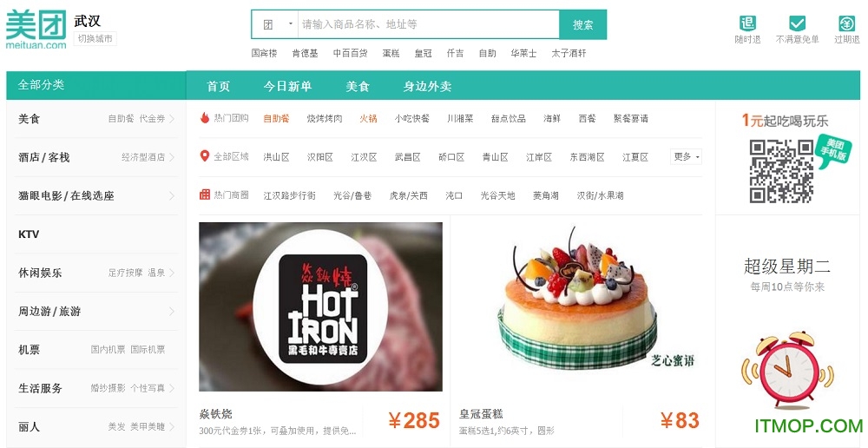Click the flame icon beside 热门团购
868x448 pixels.
coord(205,118)
